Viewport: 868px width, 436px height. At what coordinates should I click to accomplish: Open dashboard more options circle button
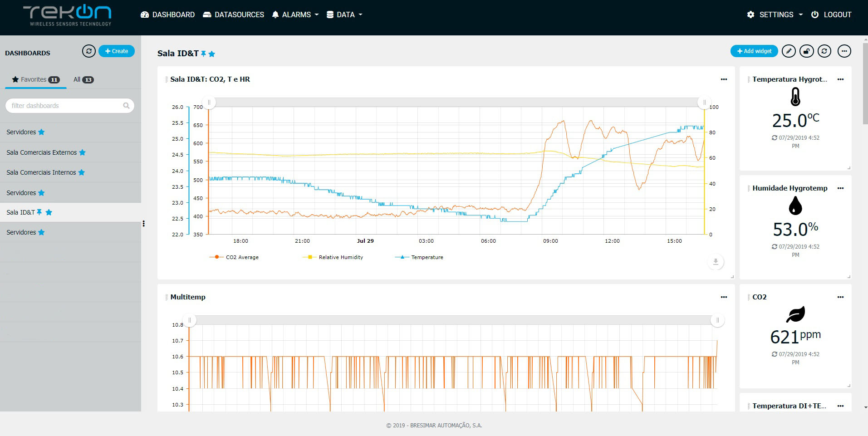click(844, 51)
